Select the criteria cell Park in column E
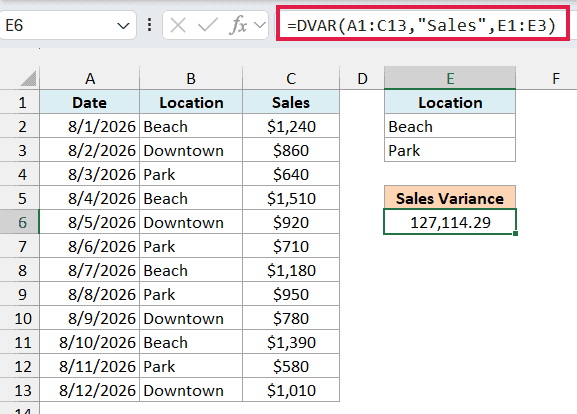The image size is (577, 414). pyautogui.click(x=450, y=150)
